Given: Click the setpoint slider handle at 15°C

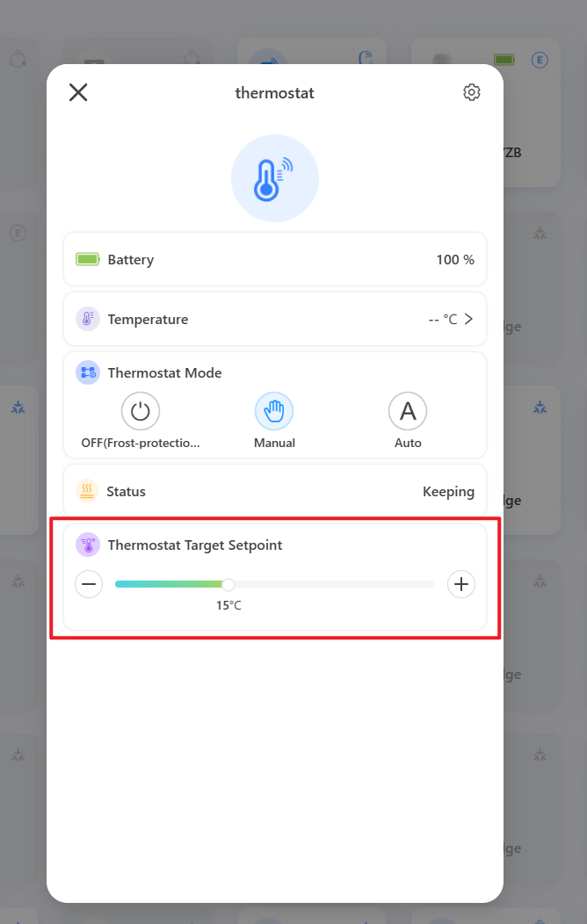Looking at the screenshot, I should point(228,584).
